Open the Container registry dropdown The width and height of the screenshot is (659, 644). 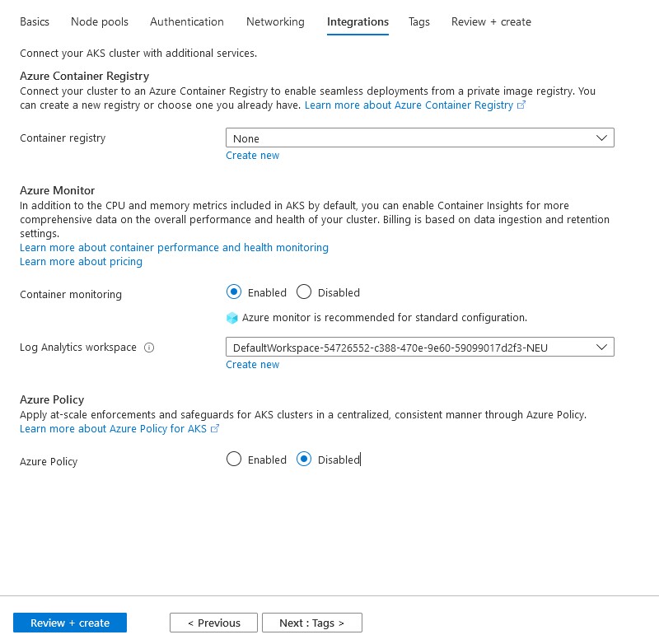(419, 138)
